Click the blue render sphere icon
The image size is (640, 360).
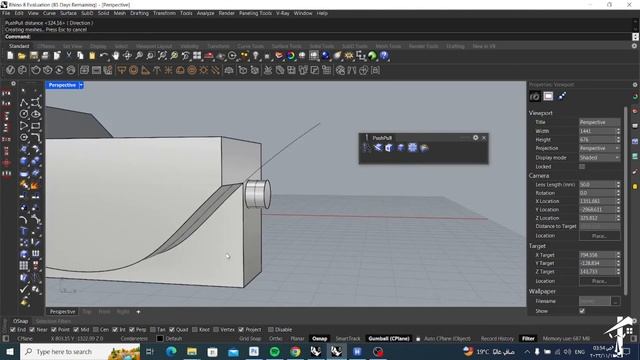pos(326,56)
